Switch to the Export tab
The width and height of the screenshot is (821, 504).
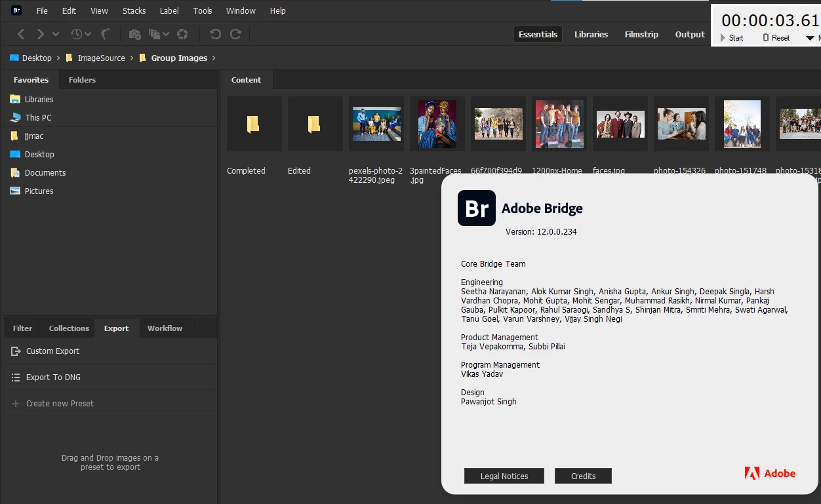click(x=116, y=328)
